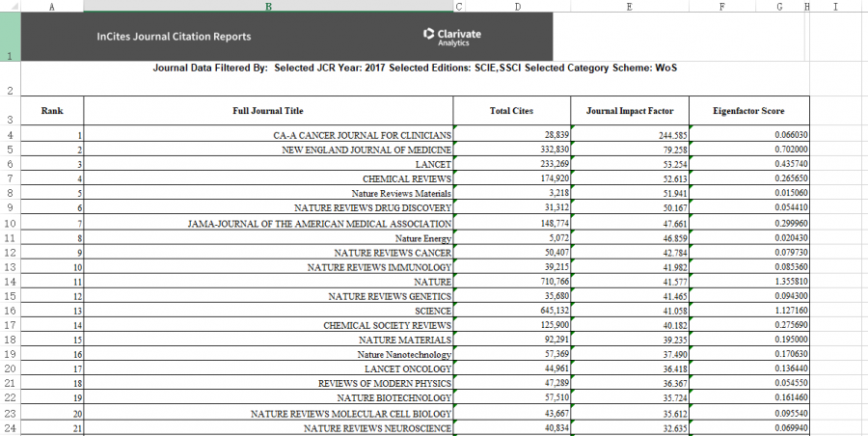Select column E header
This screenshot has width=868, height=436.
[629, 6]
